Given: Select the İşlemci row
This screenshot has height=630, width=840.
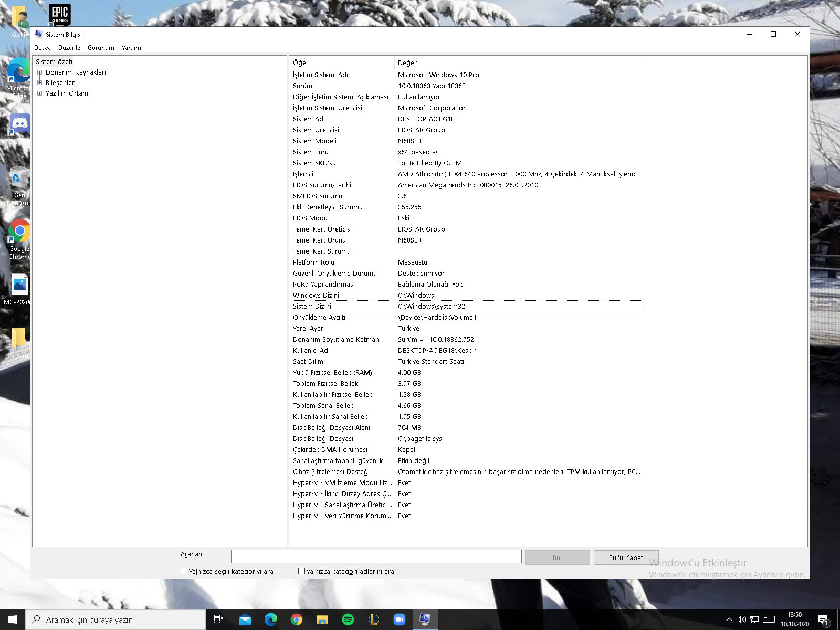Looking at the screenshot, I should click(467, 174).
